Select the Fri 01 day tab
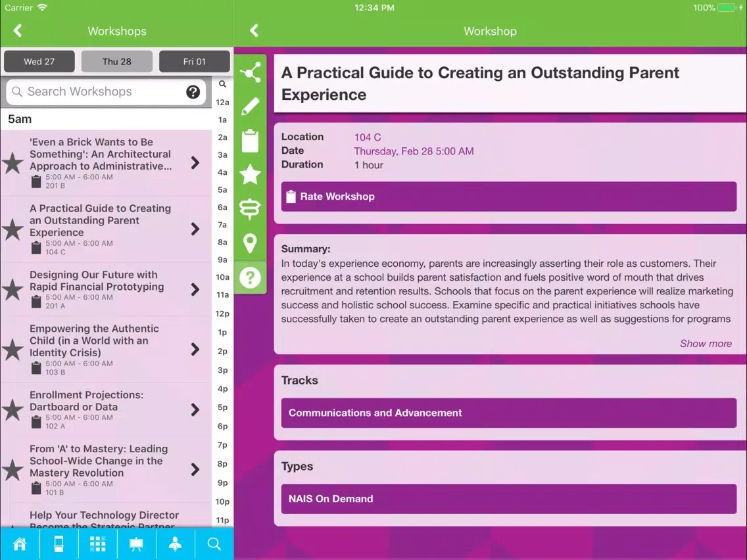 pos(195,61)
